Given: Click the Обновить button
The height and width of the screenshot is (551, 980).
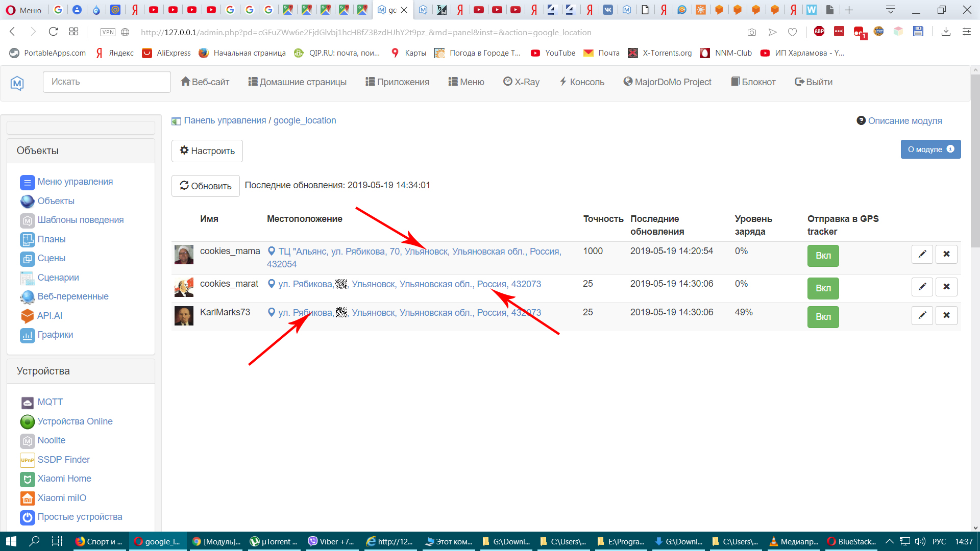Looking at the screenshot, I should (x=206, y=186).
